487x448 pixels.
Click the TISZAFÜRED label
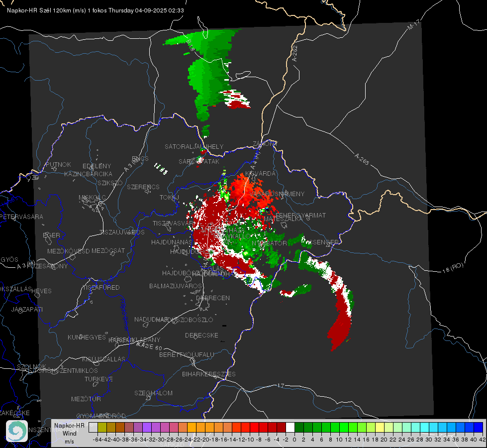101,287
